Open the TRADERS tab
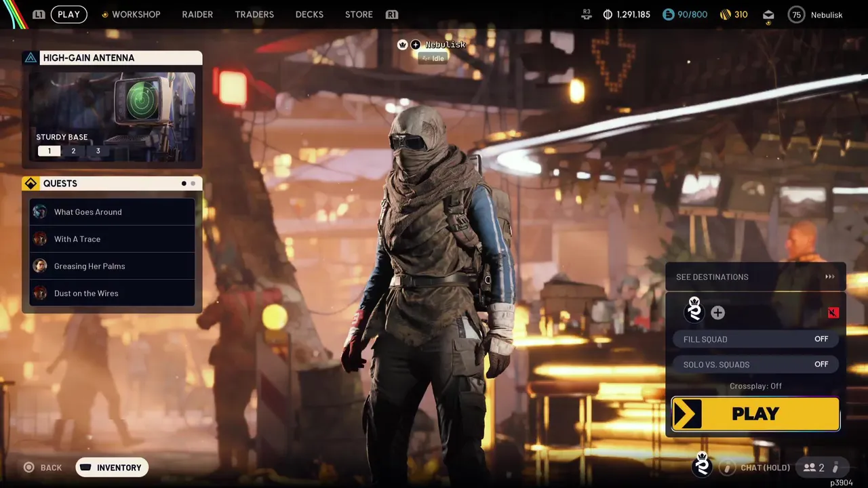868x488 pixels. 254,14
